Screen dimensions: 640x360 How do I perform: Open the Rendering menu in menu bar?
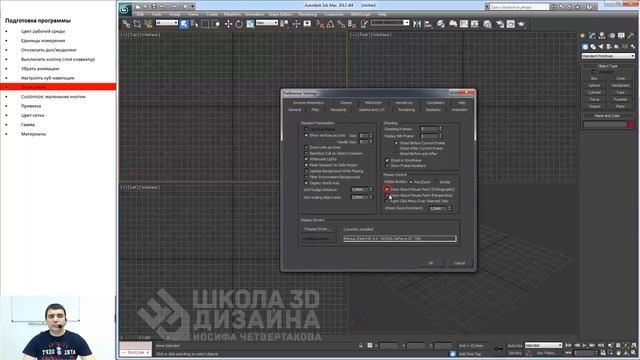308,15
